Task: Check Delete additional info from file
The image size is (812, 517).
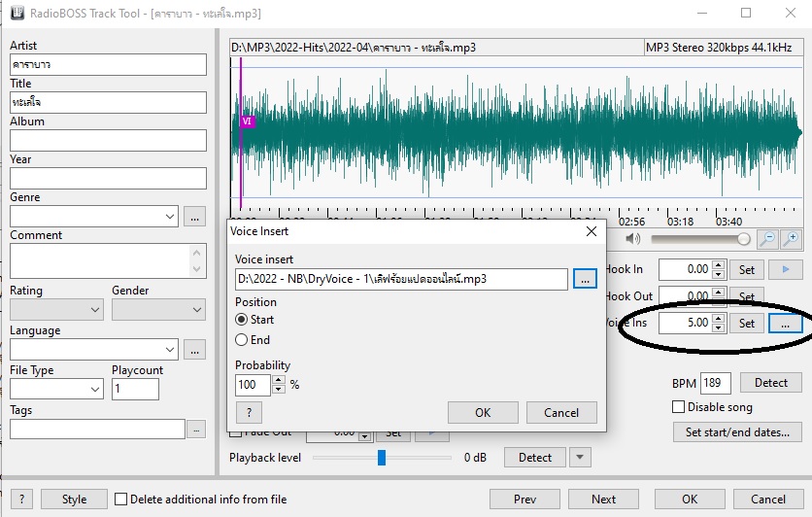Action: click(x=120, y=499)
